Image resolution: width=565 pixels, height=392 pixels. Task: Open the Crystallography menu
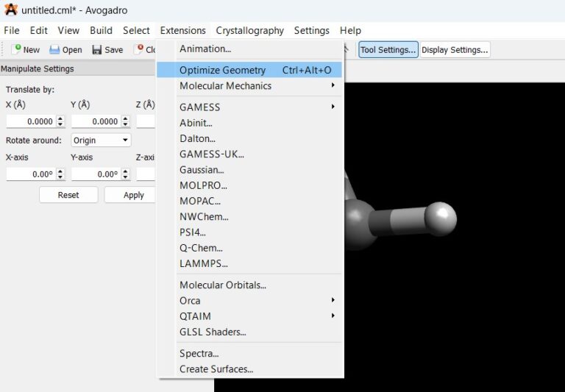[x=249, y=31]
